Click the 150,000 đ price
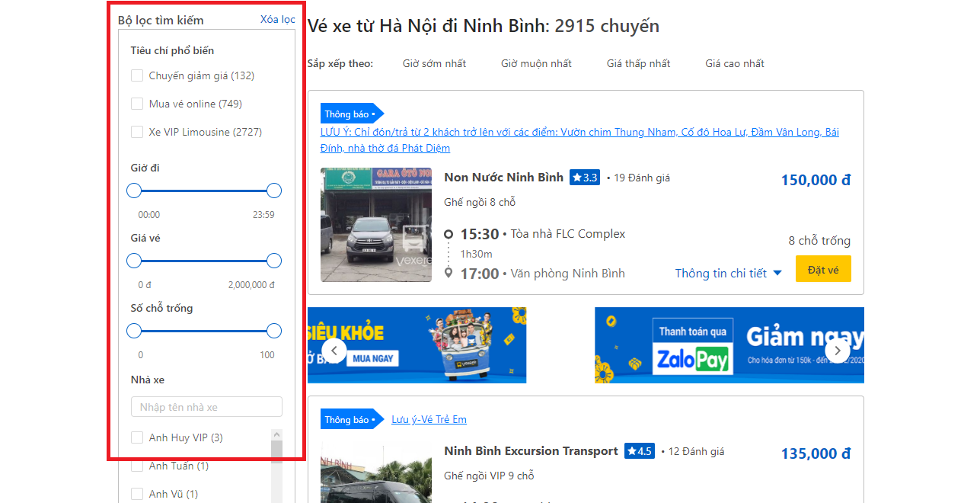The image size is (980, 503). tap(816, 180)
